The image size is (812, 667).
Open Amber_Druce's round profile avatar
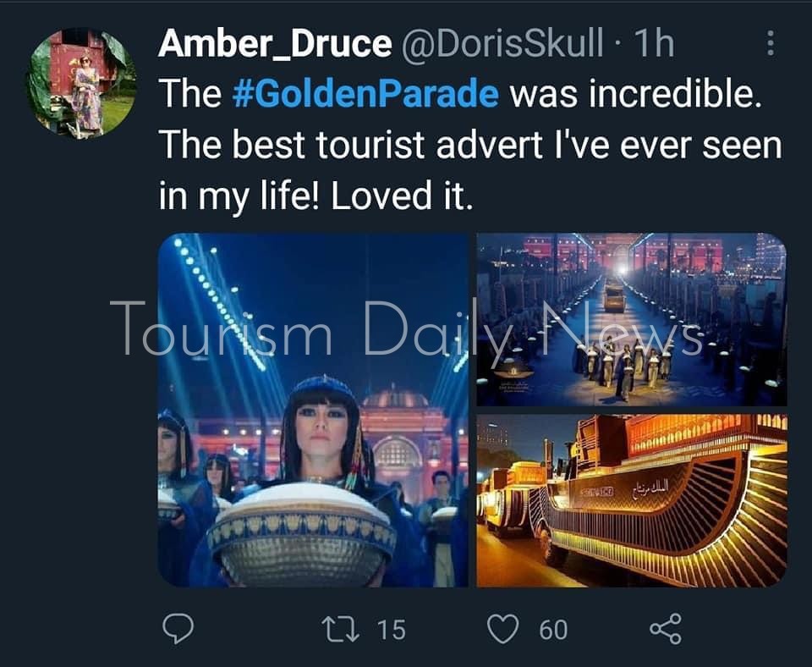81,84
